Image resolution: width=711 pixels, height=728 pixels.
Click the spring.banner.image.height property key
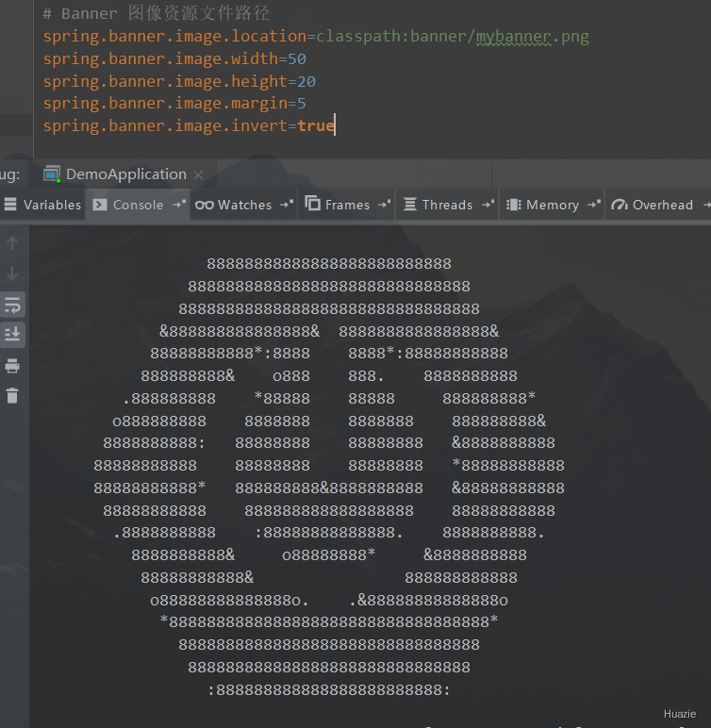click(x=165, y=82)
